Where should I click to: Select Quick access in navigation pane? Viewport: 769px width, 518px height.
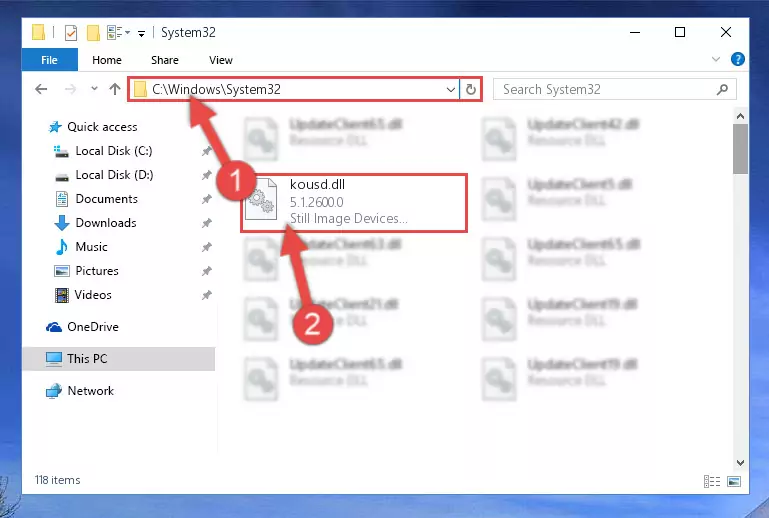pyautogui.click(x=102, y=127)
